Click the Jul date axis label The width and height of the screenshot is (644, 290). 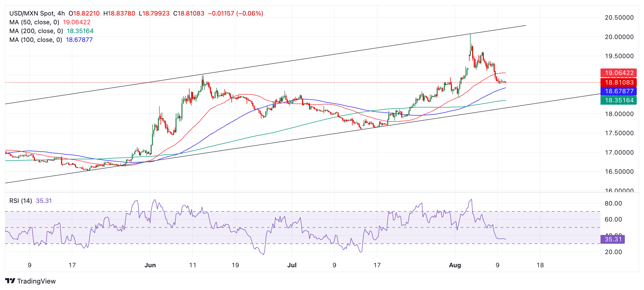click(292, 265)
